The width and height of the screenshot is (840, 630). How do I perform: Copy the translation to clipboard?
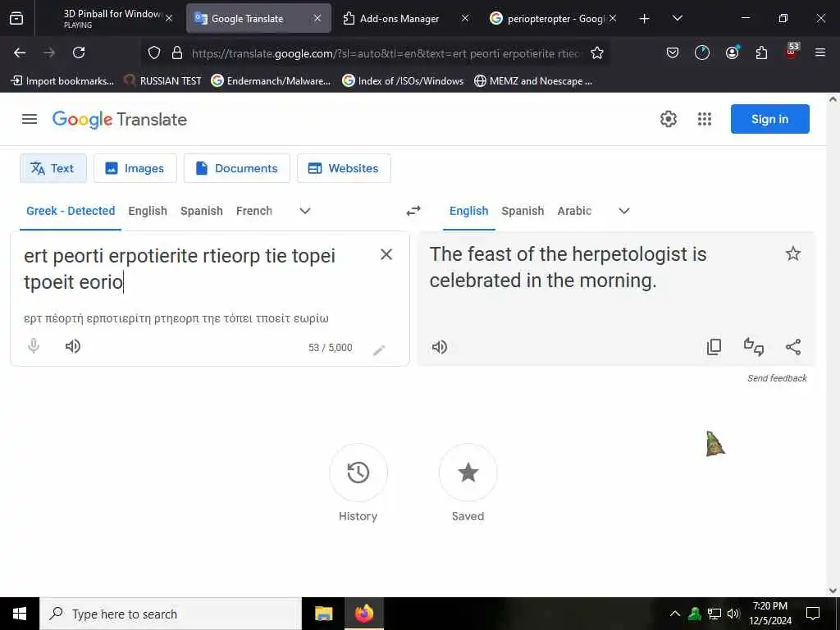tap(714, 347)
